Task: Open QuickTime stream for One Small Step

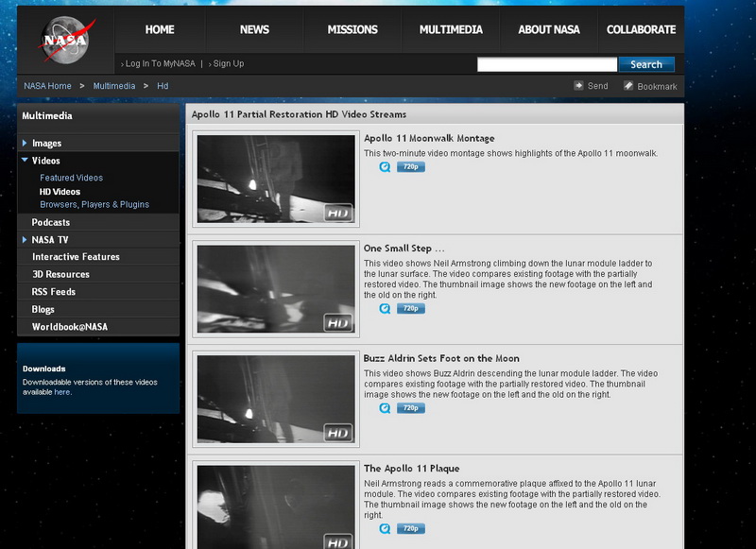Action: point(385,308)
